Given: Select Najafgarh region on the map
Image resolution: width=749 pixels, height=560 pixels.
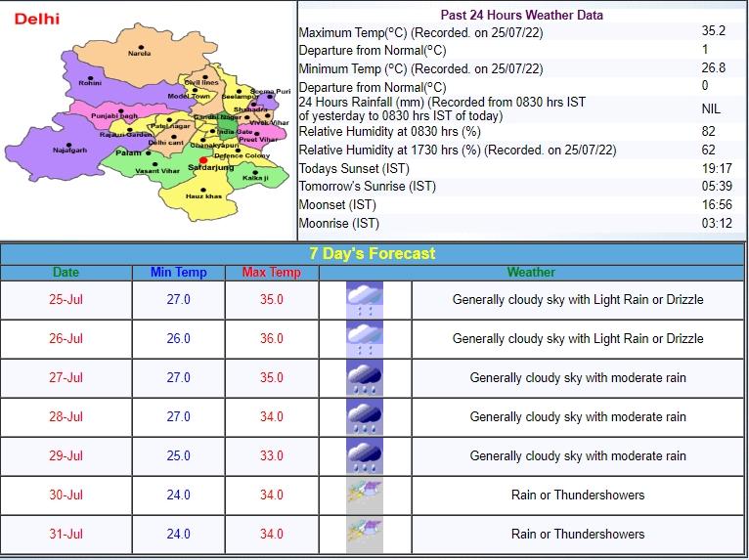Looking at the screenshot, I should point(69,145).
